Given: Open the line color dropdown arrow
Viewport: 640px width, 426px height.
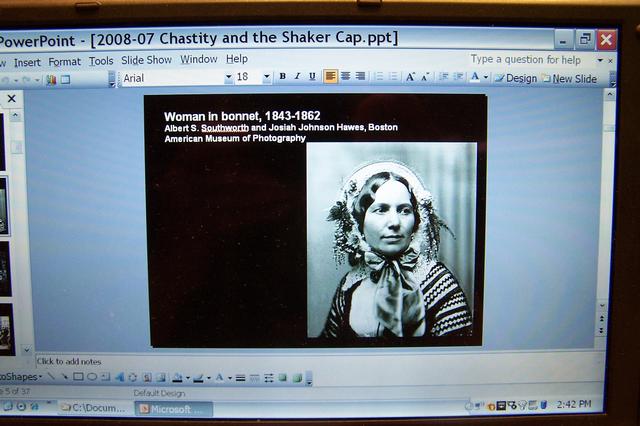Looking at the screenshot, I should click(x=209, y=378).
